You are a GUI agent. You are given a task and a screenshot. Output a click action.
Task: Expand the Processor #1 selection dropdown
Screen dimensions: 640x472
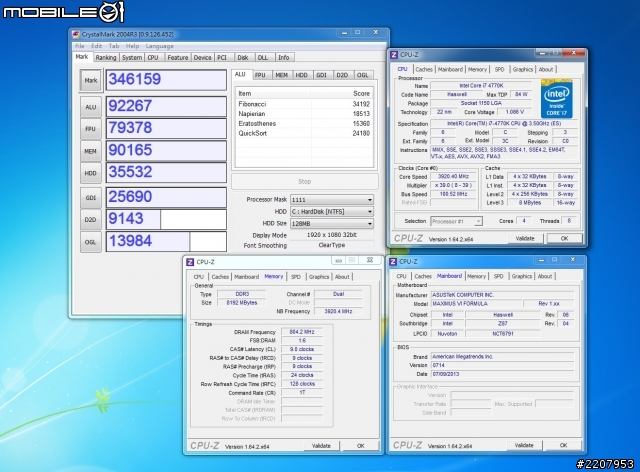click(x=456, y=221)
